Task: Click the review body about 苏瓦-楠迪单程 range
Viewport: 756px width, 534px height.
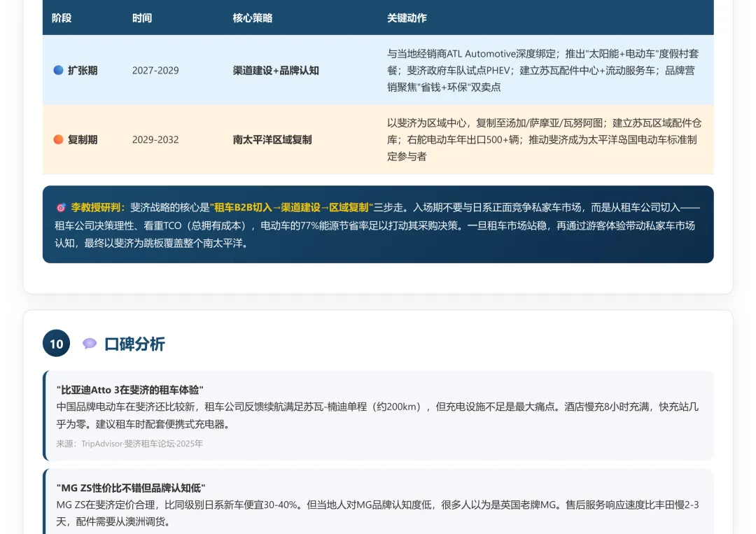Action: coord(377,416)
